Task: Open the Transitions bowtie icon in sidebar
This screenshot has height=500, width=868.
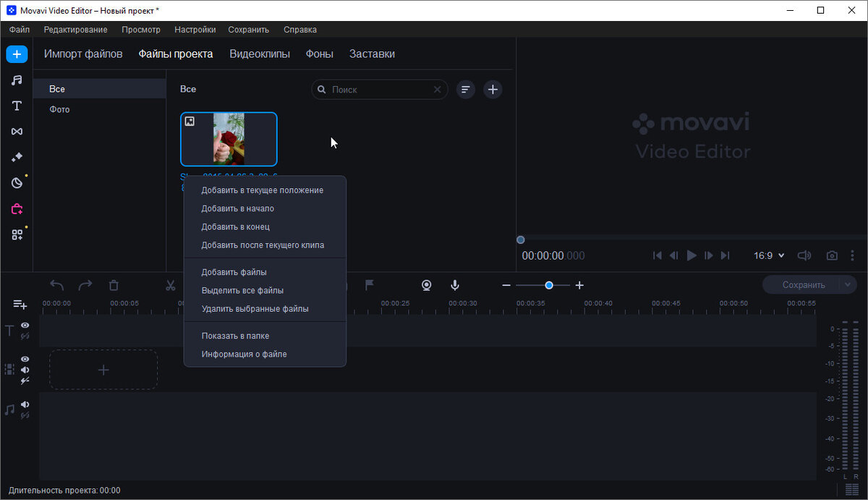Action: point(17,131)
